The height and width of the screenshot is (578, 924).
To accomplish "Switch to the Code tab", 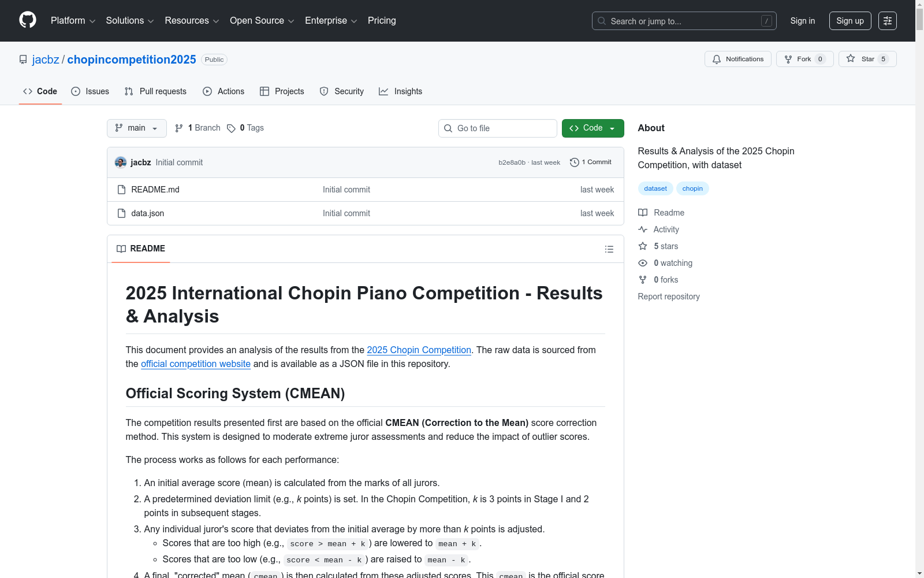I will (40, 91).
